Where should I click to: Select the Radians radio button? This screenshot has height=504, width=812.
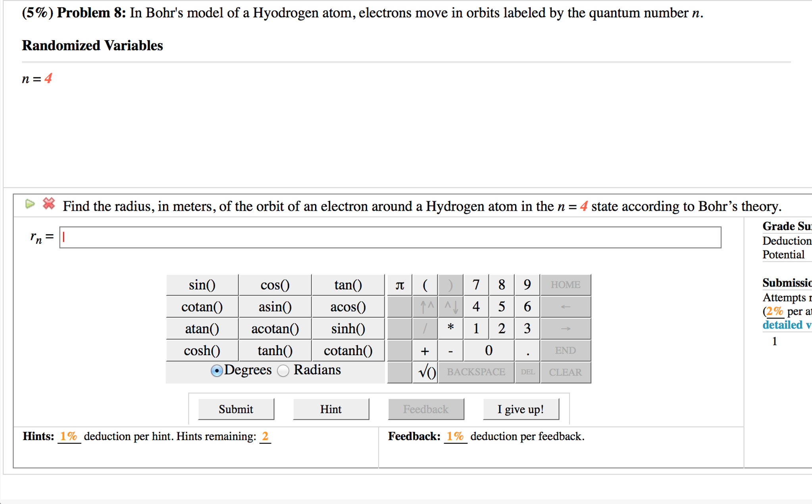point(283,371)
